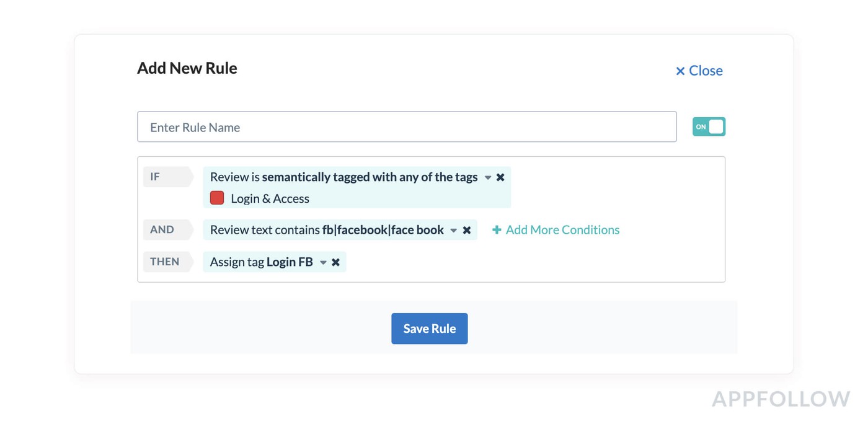Click the 'Assign tag Login FB' action text
This screenshot has width=868, height=424.
click(261, 262)
